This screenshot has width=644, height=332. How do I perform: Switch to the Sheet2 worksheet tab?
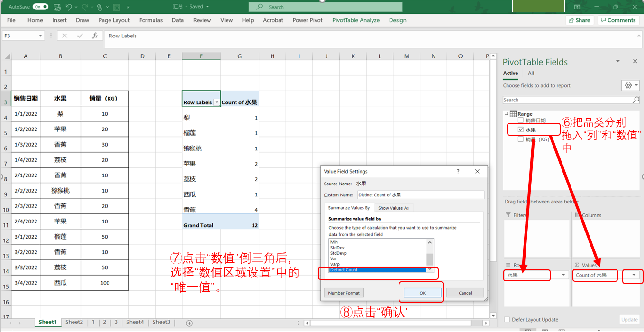[x=74, y=322]
